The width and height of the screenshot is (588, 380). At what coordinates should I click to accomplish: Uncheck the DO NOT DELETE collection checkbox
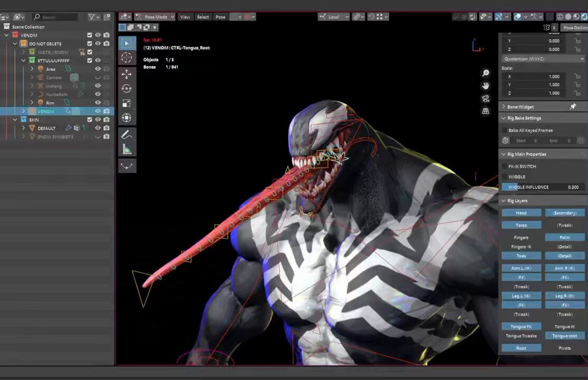tap(90, 43)
